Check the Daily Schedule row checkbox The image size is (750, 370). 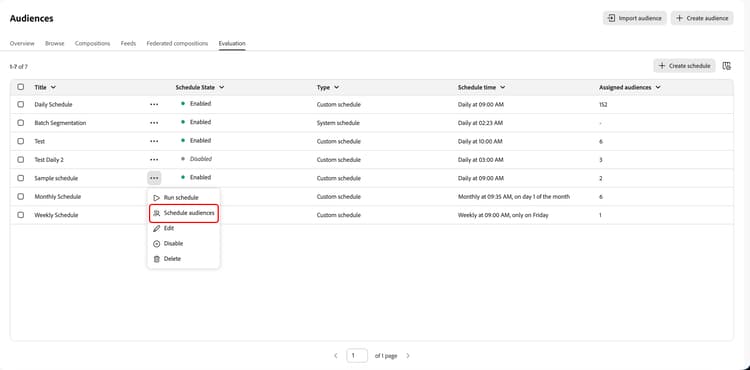(21, 104)
